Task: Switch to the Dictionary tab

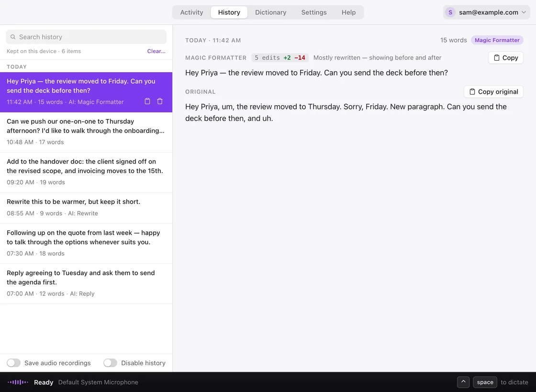Action: click(x=270, y=12)
